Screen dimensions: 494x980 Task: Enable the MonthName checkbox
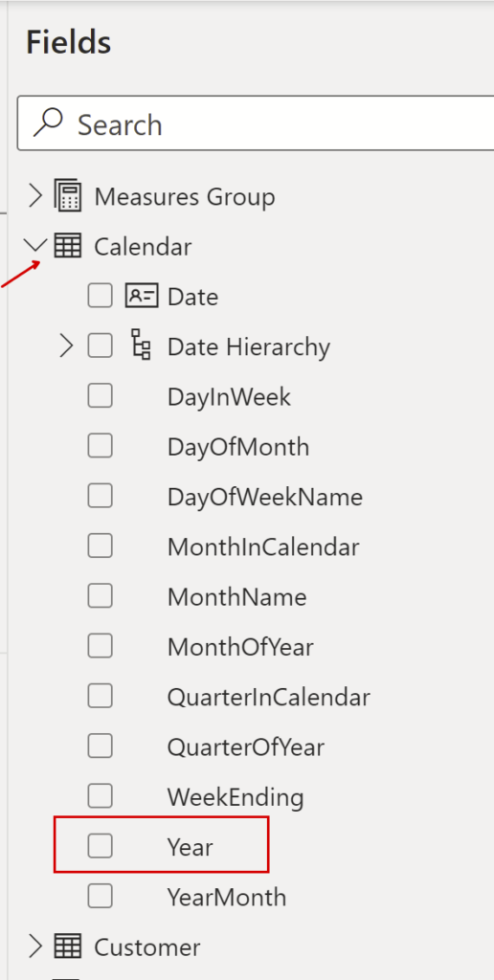[101, 596]
